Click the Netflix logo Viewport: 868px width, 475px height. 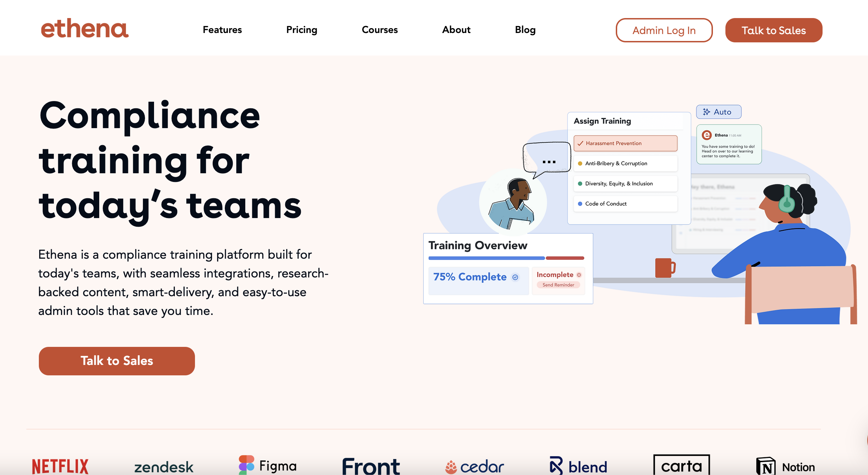click(60, 466)
